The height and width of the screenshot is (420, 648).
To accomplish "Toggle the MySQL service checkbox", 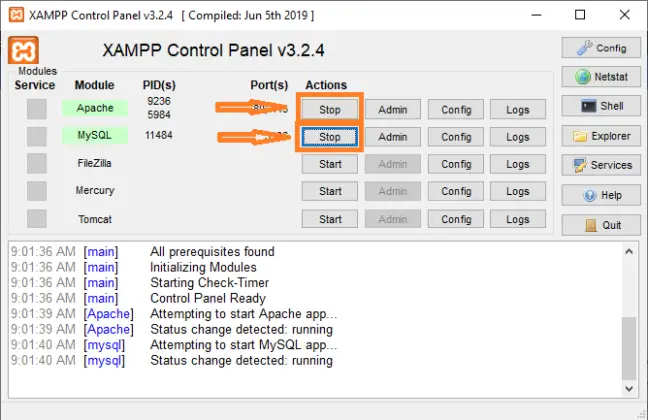I will tap(37, 136).
